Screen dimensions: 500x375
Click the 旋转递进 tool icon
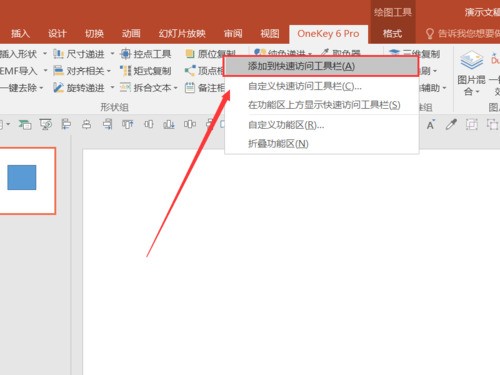(x=58, y=88)
